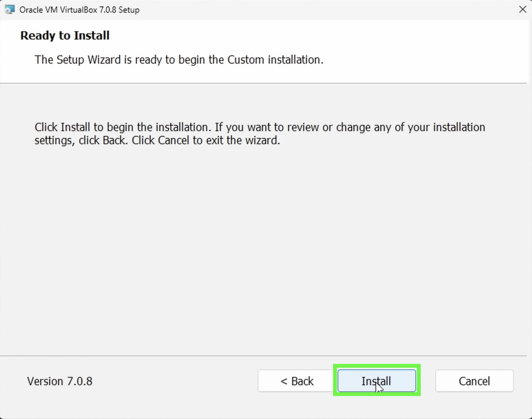Go back to the previous wizard step
532x419 pixels.
tap(297, 381)
